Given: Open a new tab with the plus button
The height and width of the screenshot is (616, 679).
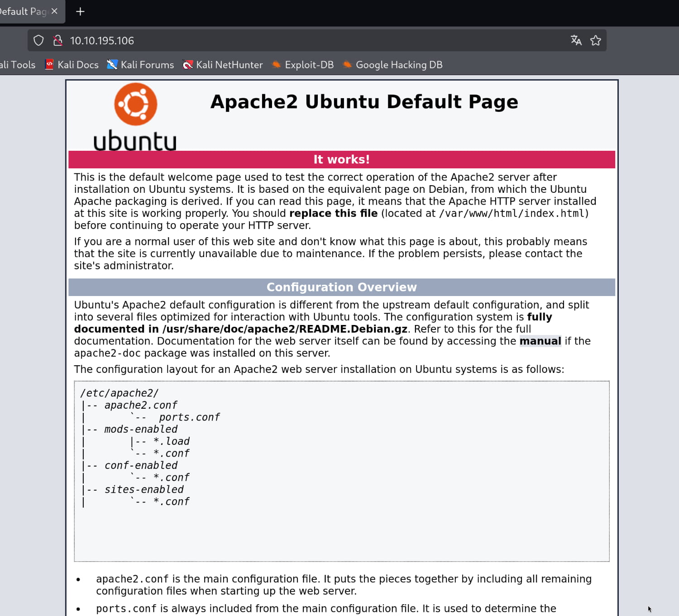Looking at the screenshot, I should pyautogui.click(x=80, y=12).
